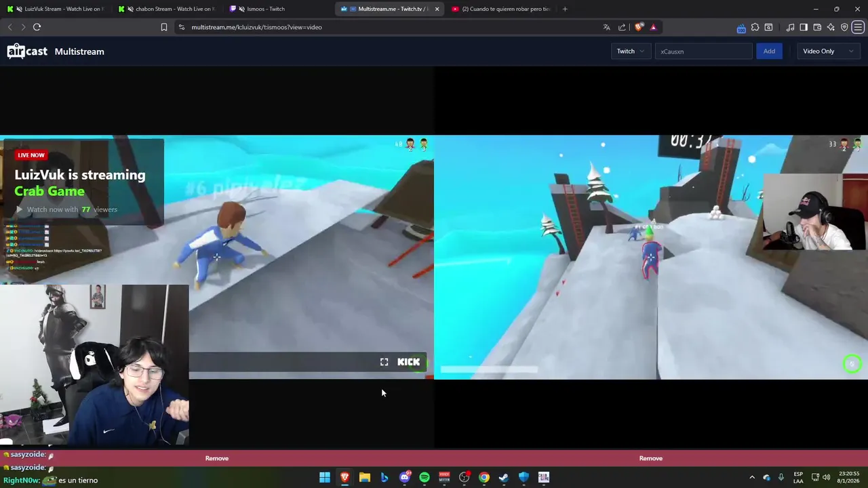
Task: Open Discord from the taskbar
Action: coord(405,477)
